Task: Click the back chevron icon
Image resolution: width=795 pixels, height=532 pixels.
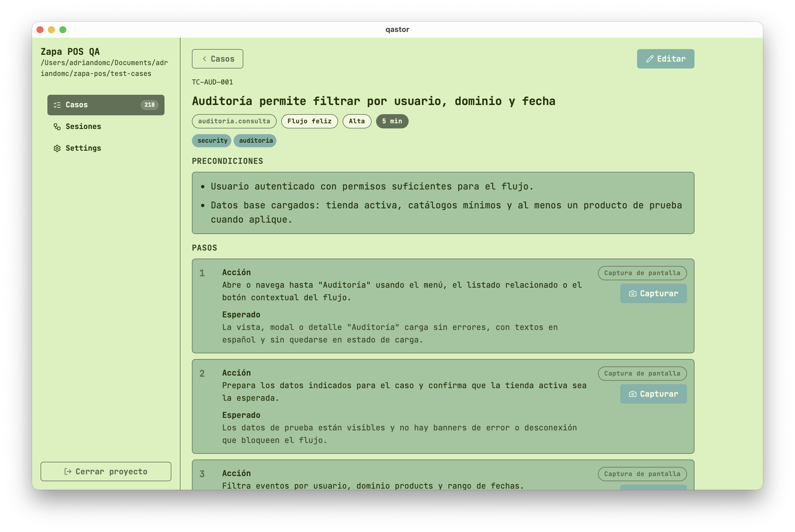Action: click(204, 59)
